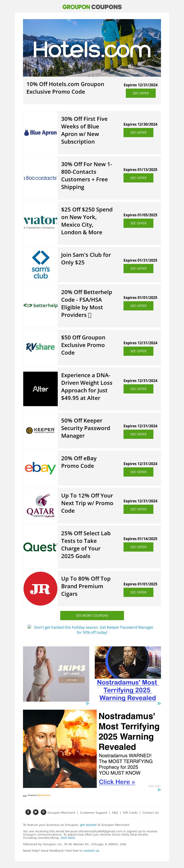Click the Blue Apron logo

(x=40, y=133)
